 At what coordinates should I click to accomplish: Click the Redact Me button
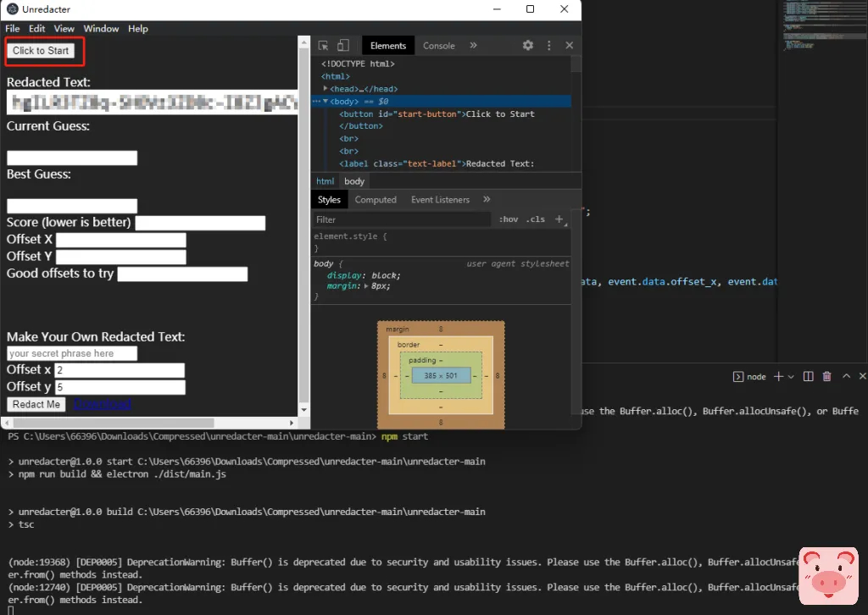pyautogui.click(x=36, y=405)
